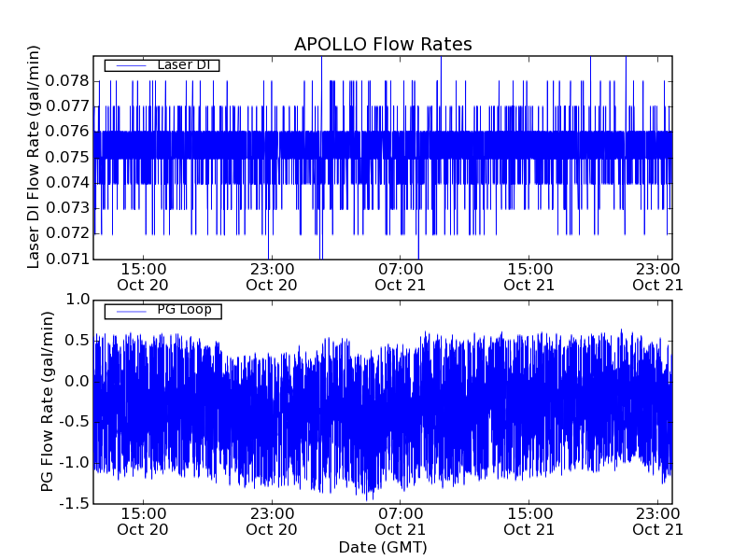The width and height of the screenshot is (747, 560).
Task: Select the 0.072 y-axis tick label
Action: [x=67, y=233]
